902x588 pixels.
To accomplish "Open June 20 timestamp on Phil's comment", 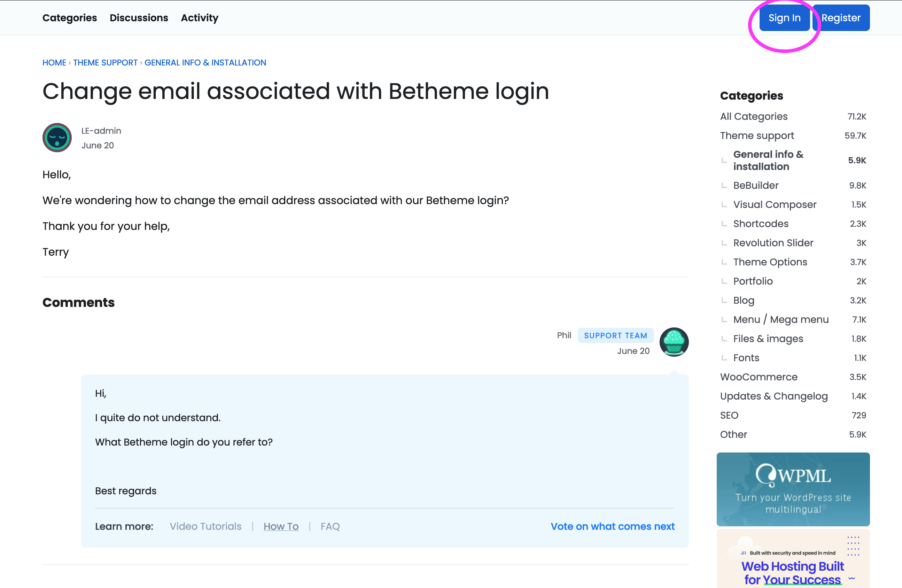I will click(x=633, y=351).
